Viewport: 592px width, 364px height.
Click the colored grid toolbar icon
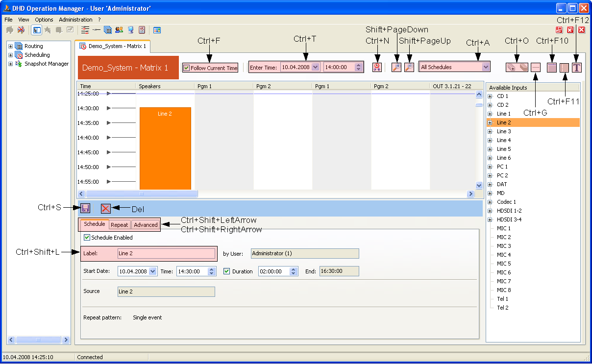click(x=157, y=30)
